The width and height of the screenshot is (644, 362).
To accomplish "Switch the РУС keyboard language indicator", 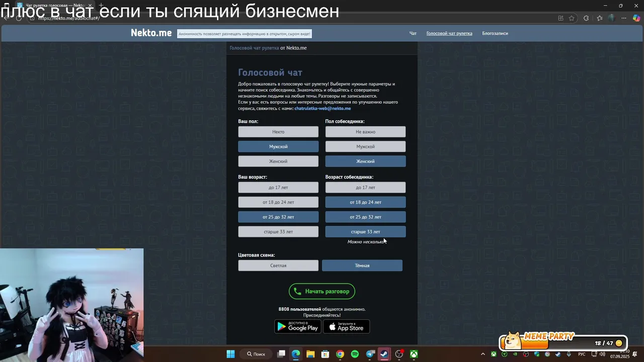I will [582, 354].
